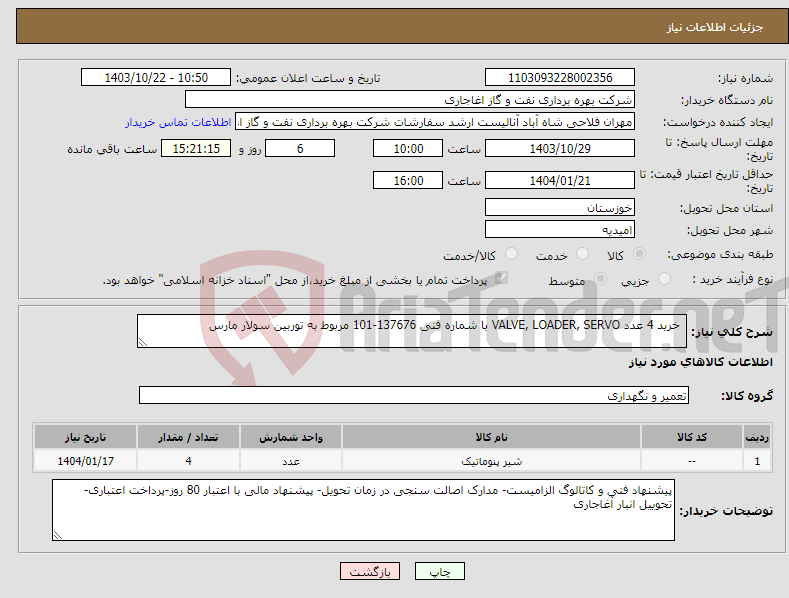Toggle the Islamic treasury payment checkbox
Image resolution: width=789 pixels, height=598 pixels.
(x=501, y=278)
